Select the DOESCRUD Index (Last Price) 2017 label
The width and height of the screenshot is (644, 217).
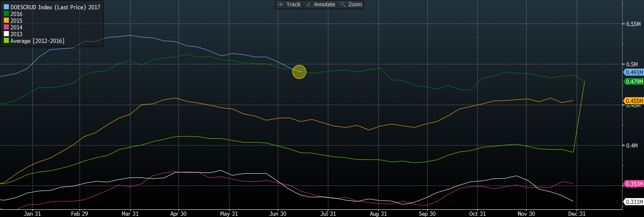[x=55, y=7]
